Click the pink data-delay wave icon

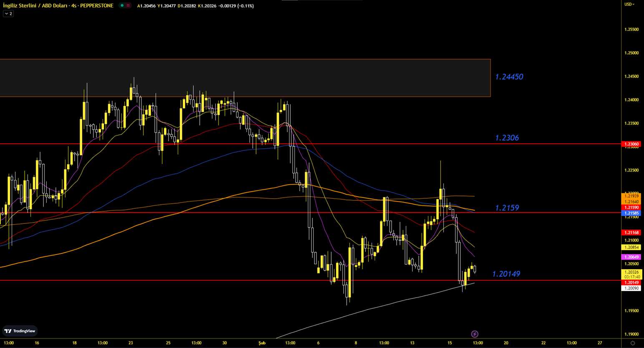click(x=128, y=6)
